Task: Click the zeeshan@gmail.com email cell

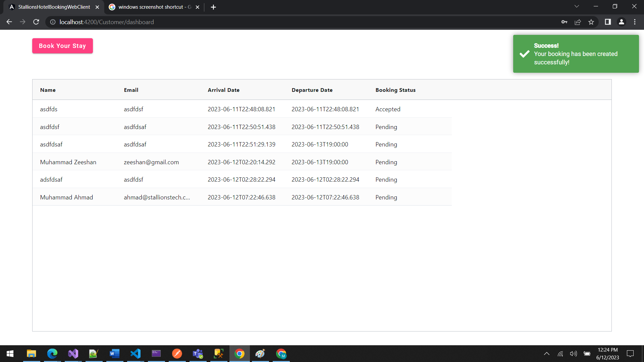Action: pos(151,162)
